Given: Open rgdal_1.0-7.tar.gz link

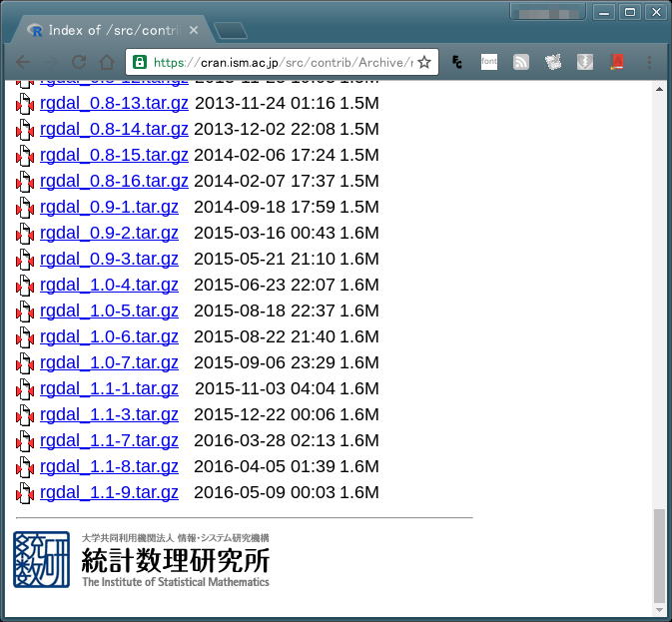Looking at the screenshot, I should pos(109,362).
